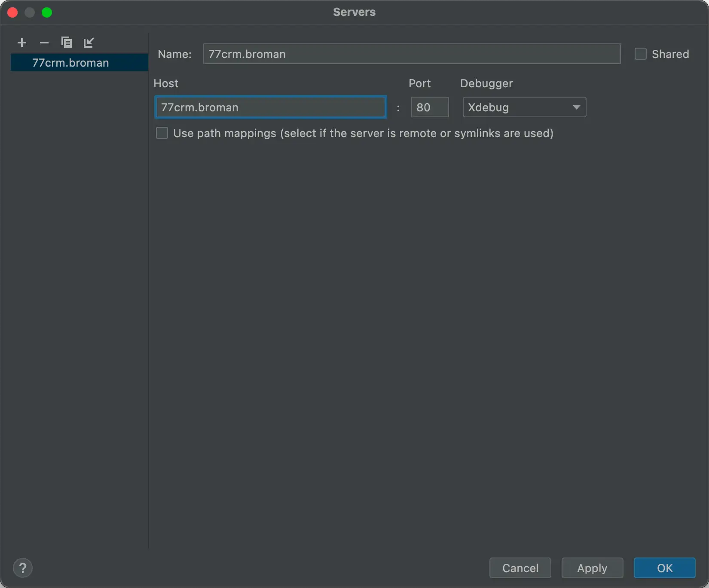This screenshot has height=588, width=709.
Task: Click inside the Name field
Action: (x=411, y=54)
